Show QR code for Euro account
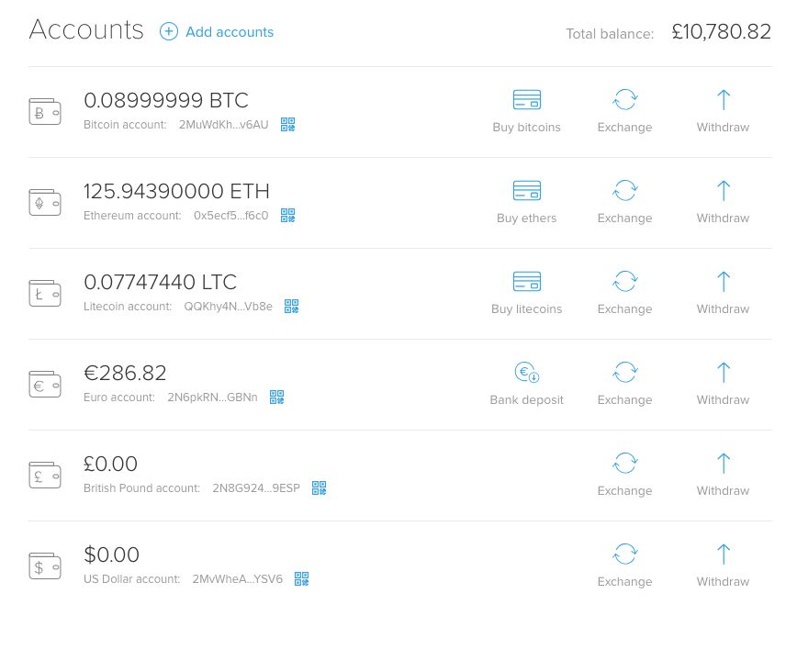 point(277,397)
